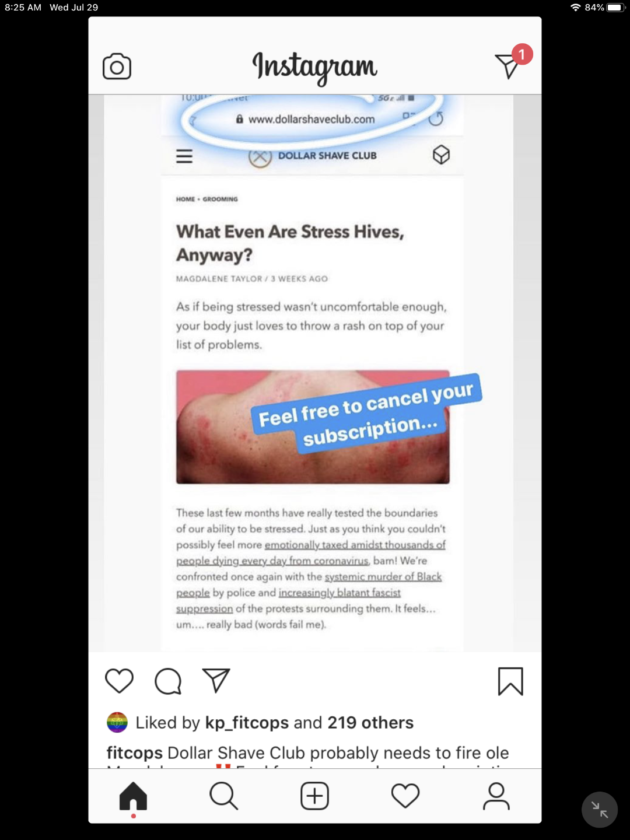Tap the battery indicator in status bar
Image resolution: width=630 pixels, height=840 pixels.
click(615, 8)
